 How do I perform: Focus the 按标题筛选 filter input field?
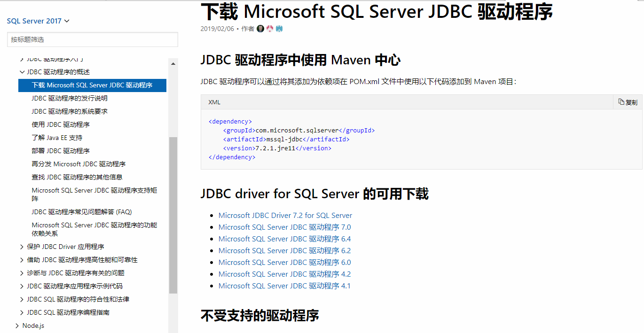tap(93, 39)
